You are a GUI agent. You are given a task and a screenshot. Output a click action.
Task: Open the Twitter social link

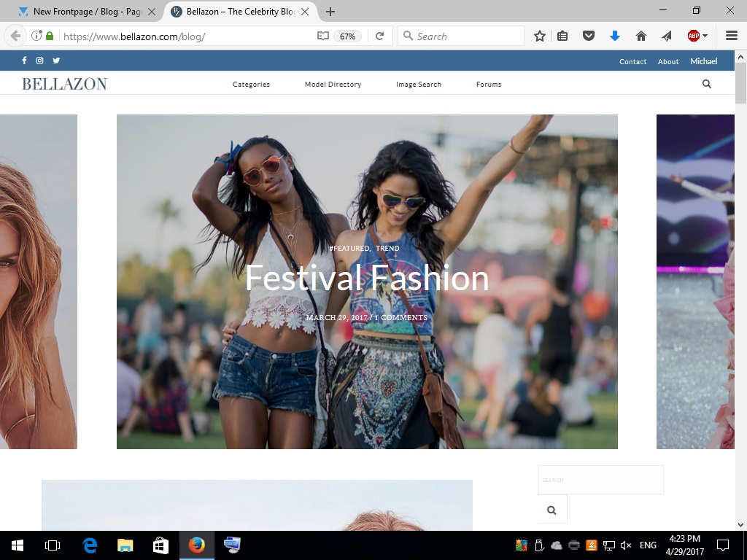[56, 61]
